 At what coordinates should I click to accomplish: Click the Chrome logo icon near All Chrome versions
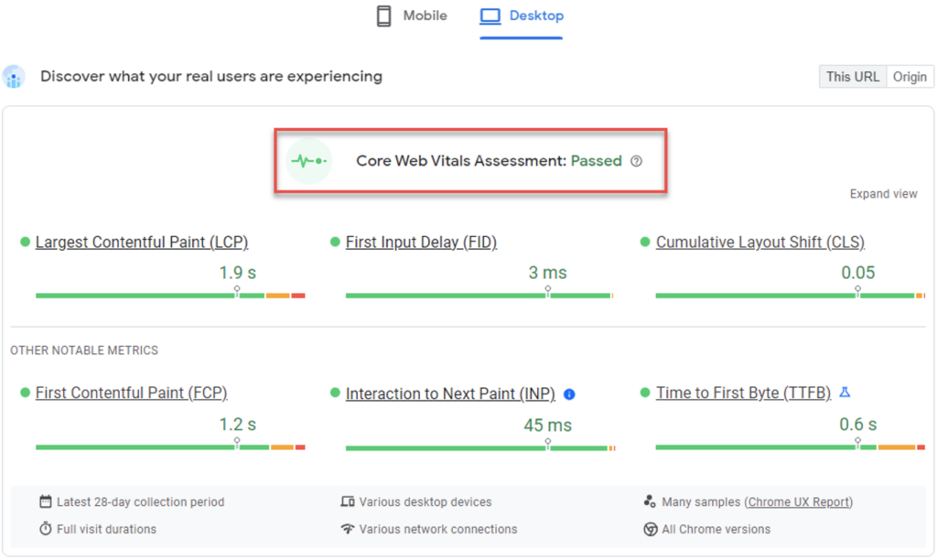[649, 529]
